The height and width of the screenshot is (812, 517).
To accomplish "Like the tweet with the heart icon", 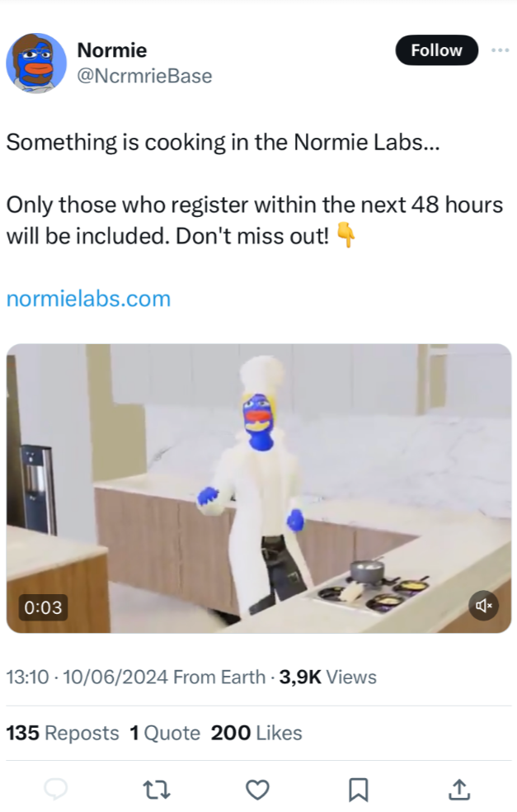I will 257,790.
